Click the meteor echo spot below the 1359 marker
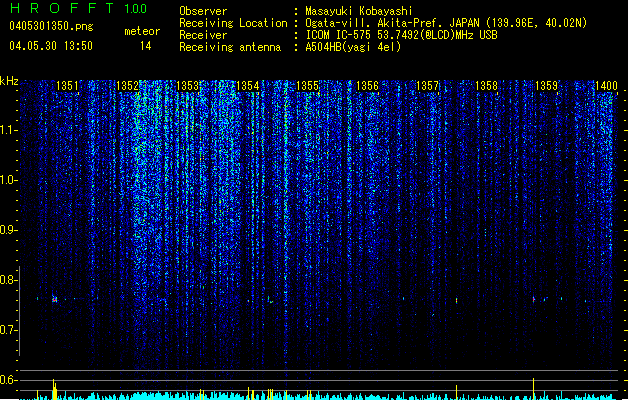This screenshot has width=629, height=400. (x=534, y=299)
